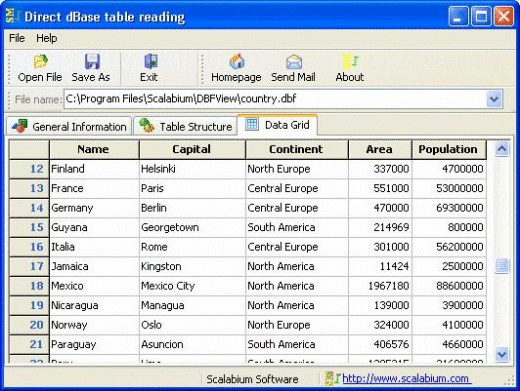Viewport: 520px width, 391px height.
Task: Open the About toolbar icon
Action: [350, 61]
